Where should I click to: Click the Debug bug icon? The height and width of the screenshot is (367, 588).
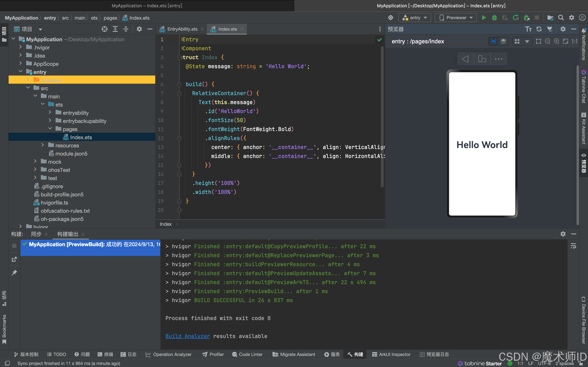[x=494, y=18]
